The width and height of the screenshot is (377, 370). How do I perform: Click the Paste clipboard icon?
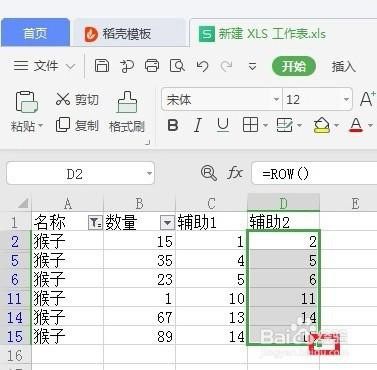coord(27,102)
